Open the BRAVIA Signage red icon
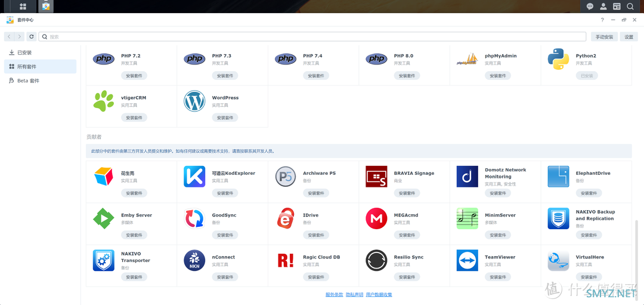Screen dimensions: 644x305 [376, 176]
